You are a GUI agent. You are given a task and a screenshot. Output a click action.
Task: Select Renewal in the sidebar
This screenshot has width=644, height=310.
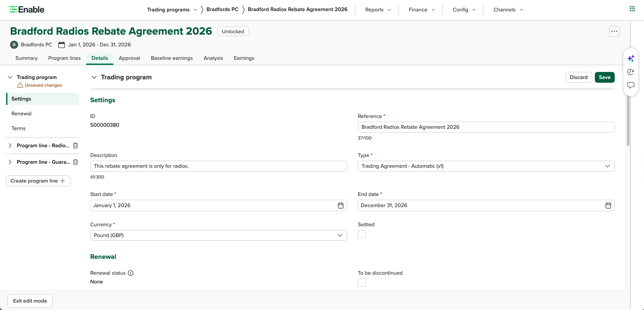coord(43,114)
